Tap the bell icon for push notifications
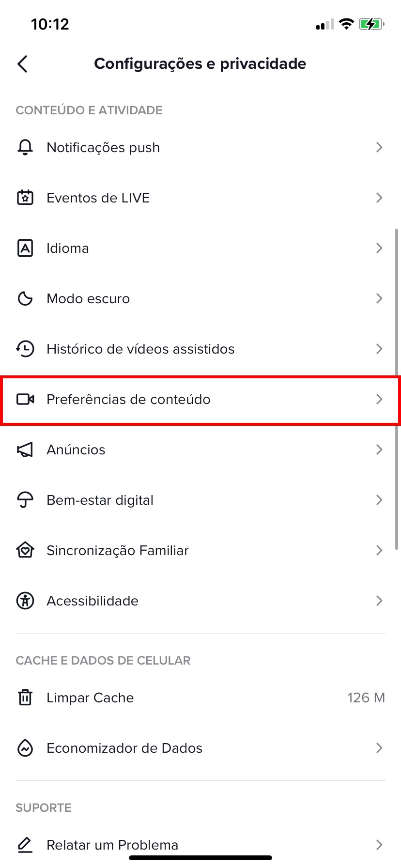The image size is (401, 868). pos(25,147)
